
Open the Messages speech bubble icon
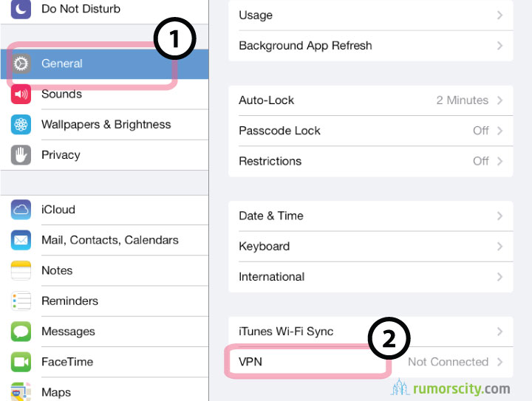pyautogui.click(x=21, y=332)
